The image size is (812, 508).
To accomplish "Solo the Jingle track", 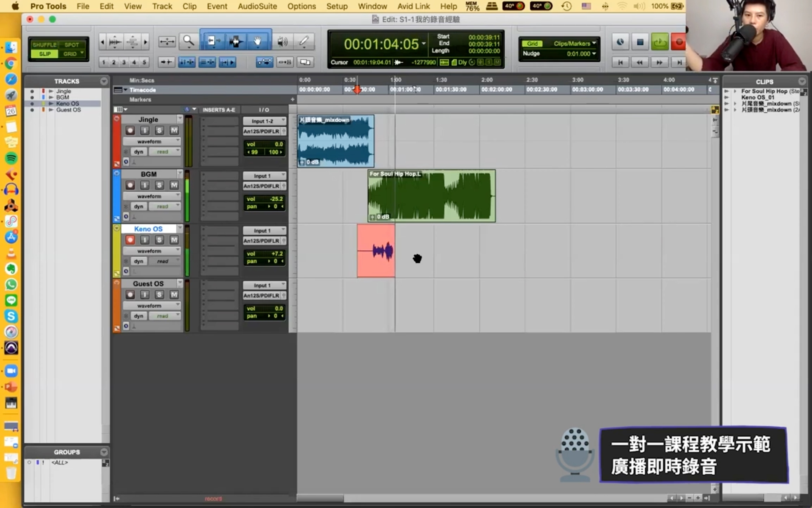I will pyautogui.click(x=159, y=130).
